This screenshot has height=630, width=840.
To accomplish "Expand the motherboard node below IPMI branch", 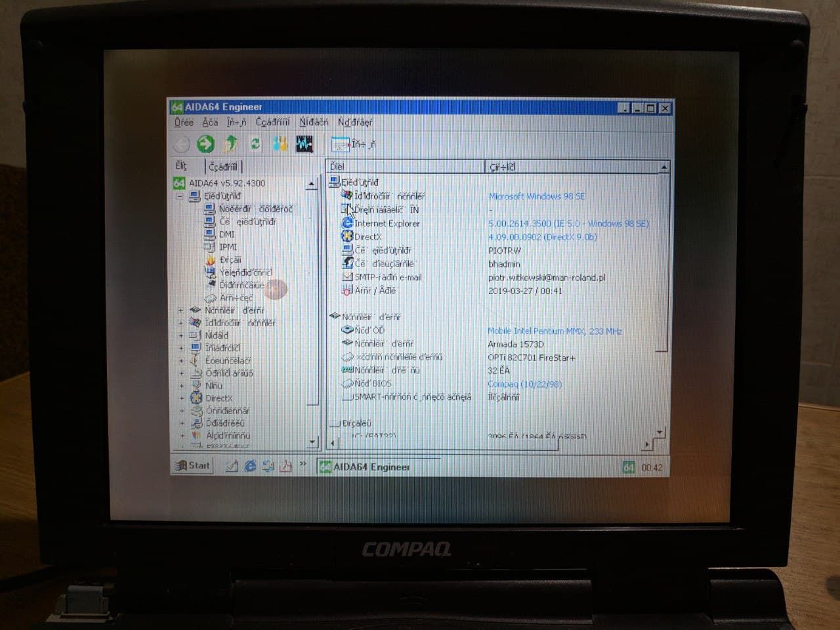I will [x=181, y=310].
